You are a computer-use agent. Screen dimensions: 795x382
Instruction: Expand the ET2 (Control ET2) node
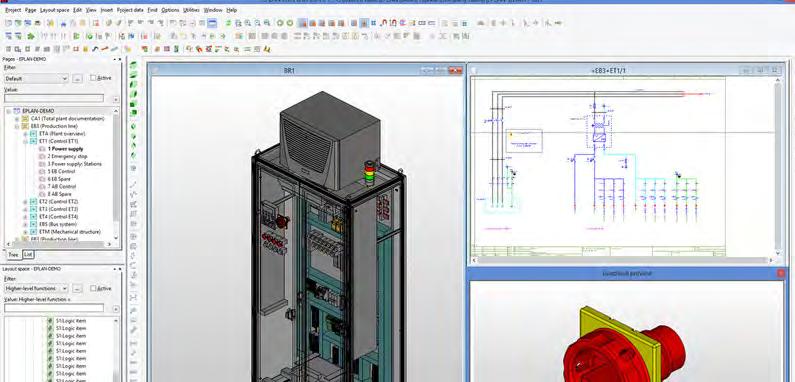(25, 201)
